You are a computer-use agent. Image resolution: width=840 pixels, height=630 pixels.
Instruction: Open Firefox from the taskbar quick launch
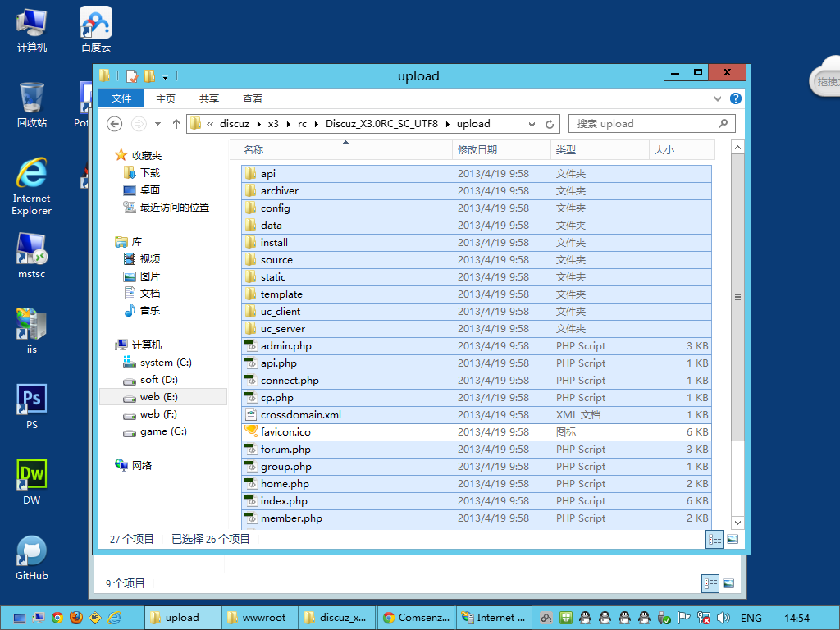pos(76,618)
